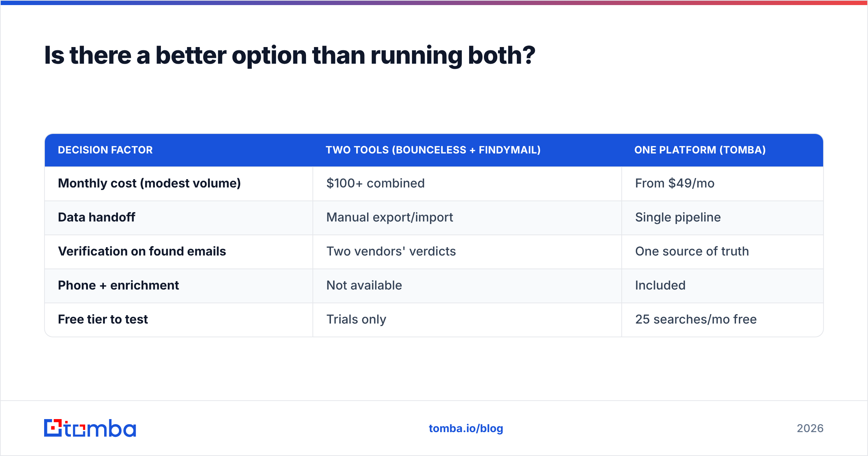Select the "ONE PLATFORM (TOMBA)" header
Viewport: 868px width, 456px height.
(x=700, y=150)
